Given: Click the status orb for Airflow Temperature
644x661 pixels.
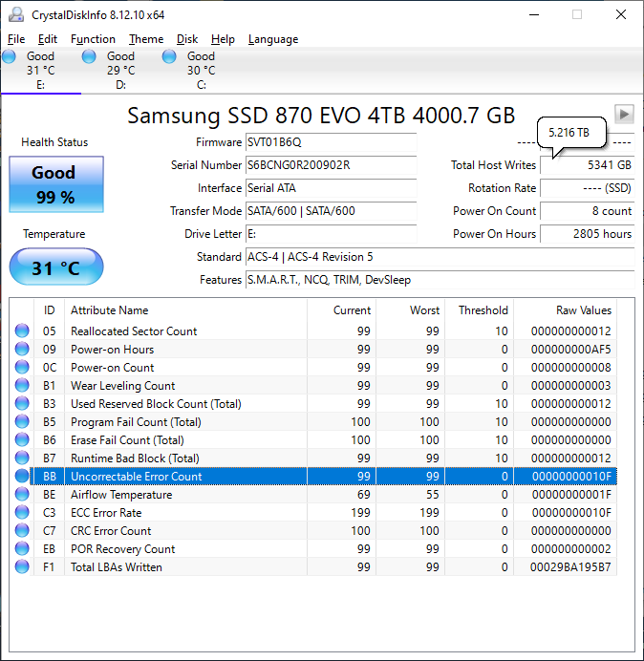Looking at the screenshot, I should 22,494.
